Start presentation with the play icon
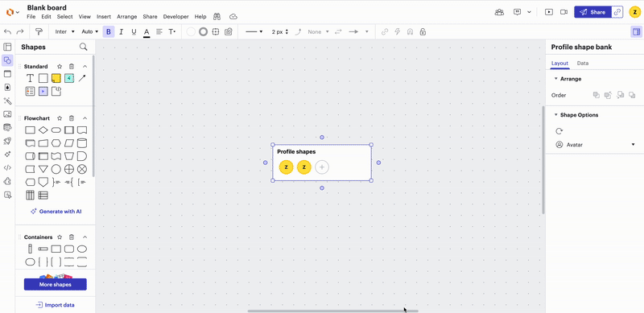 tap(549, 12)
